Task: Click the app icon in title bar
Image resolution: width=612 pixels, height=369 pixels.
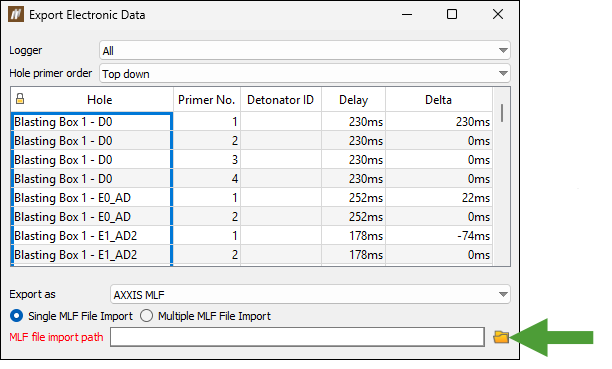Action: pyautogui.click(x=16, y=15)
